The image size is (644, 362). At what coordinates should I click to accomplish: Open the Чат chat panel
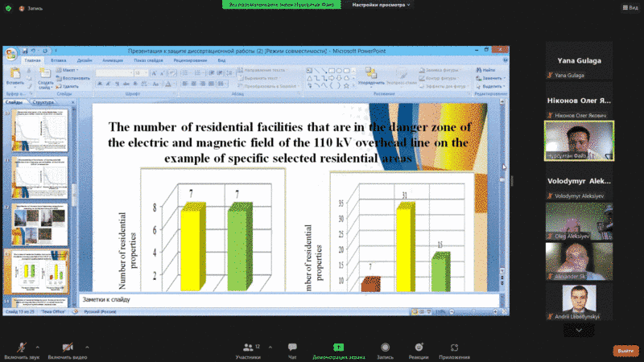[x=292, y=348]
